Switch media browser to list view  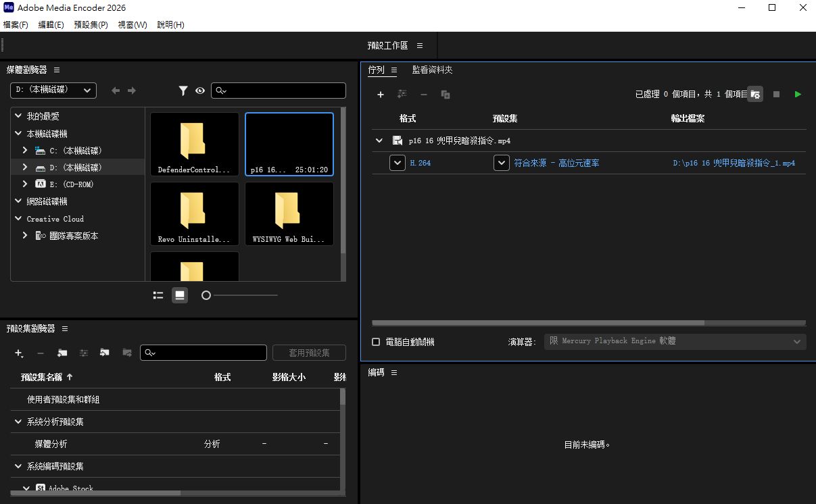point(158,295)
